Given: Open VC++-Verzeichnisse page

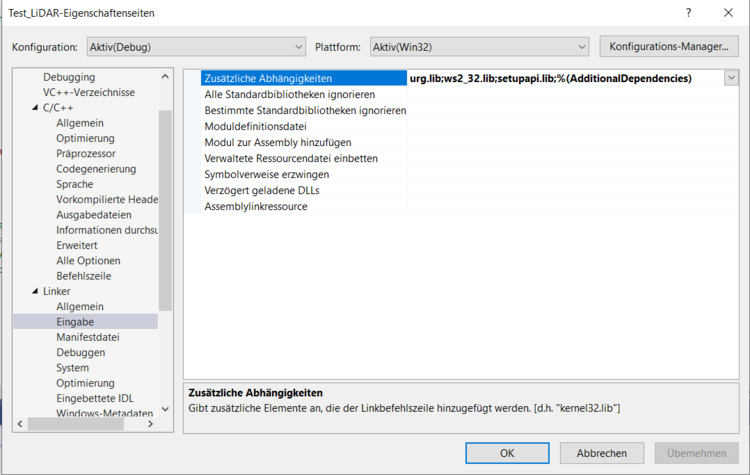Looking at the screenshot, I should coord(89,92).
